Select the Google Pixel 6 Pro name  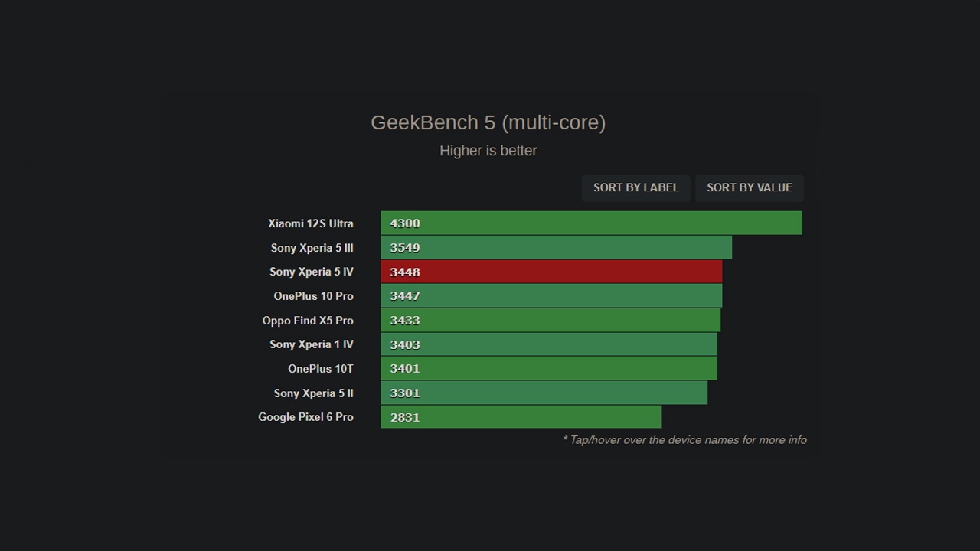pos(306,417)
